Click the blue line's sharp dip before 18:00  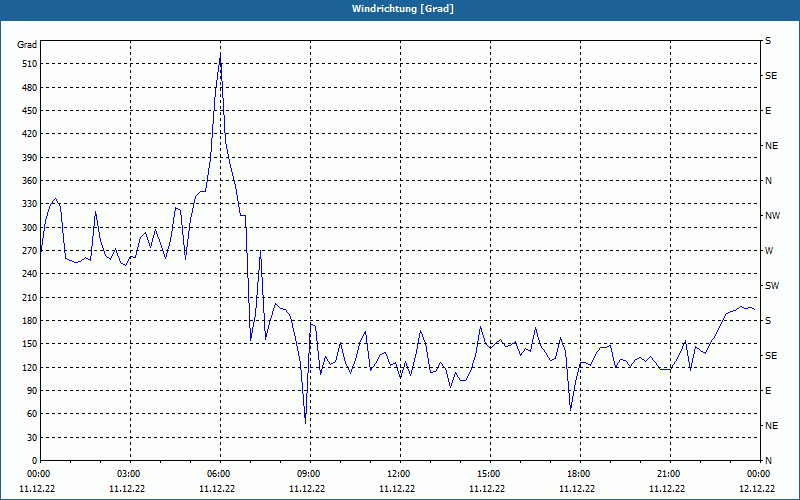click(570, 410)
